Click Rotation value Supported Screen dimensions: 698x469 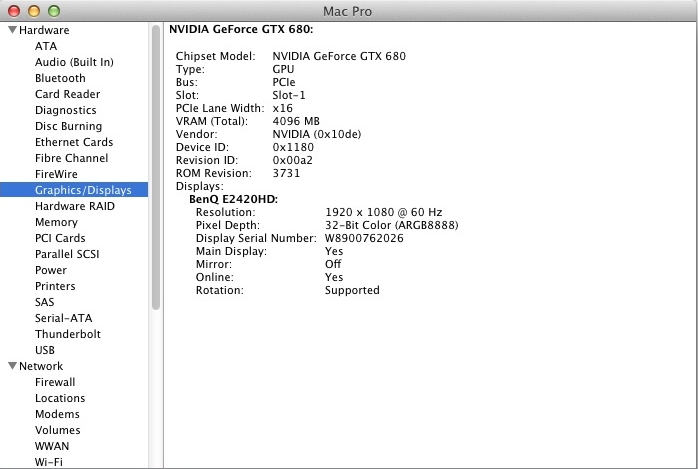click(x=352, y=291)
